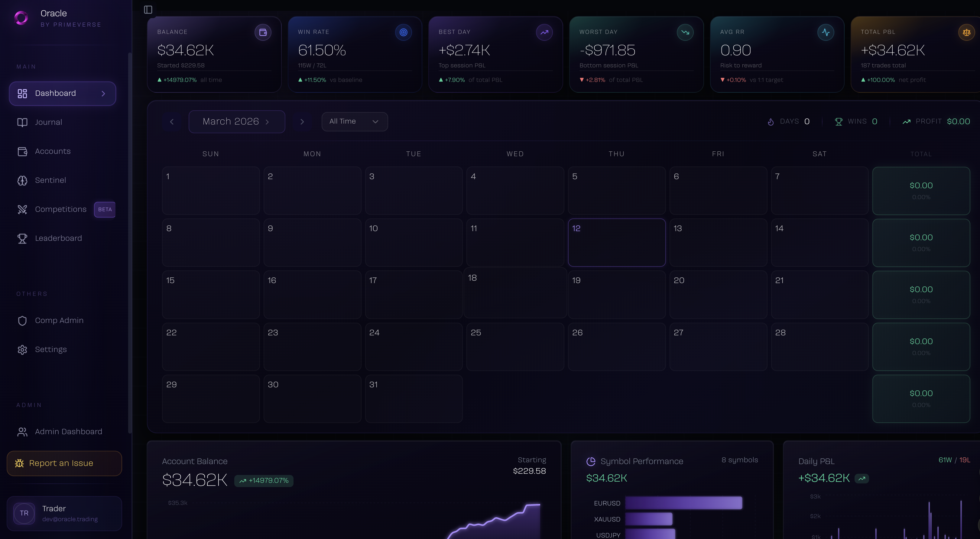Click the flame icon next to DAYS counter

(x=771, y=121)
